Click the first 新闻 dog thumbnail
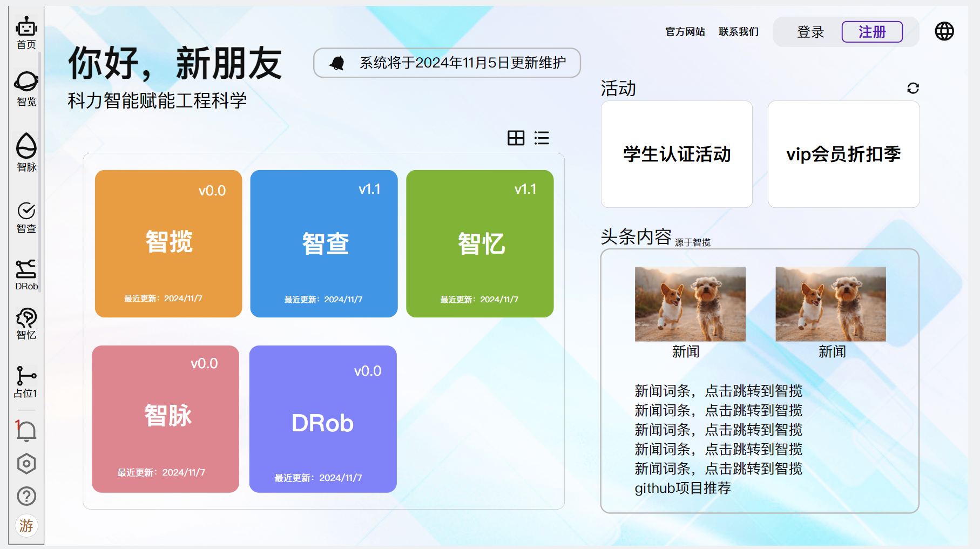The width and height of the screenshot is (980, 549). click(x=690, y=304)
